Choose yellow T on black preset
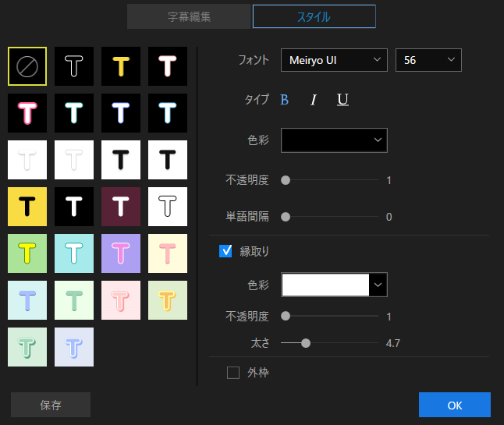This screenshot has width=504, height=425. [x=121, y=66]
